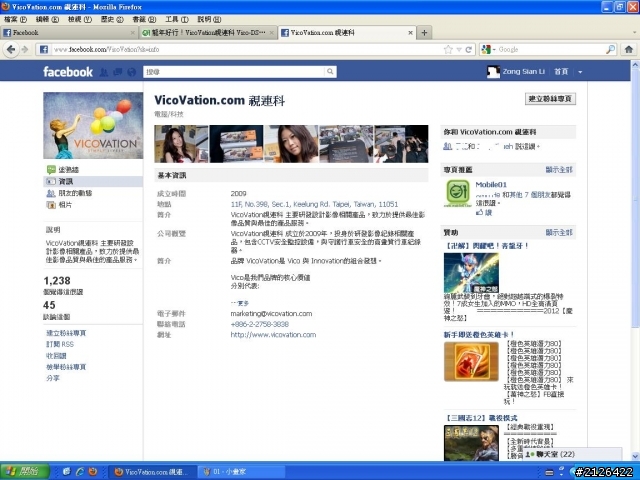This screenshot has width=640, height=480.
Task: Show all recommended pages
Action: [559, 169]
